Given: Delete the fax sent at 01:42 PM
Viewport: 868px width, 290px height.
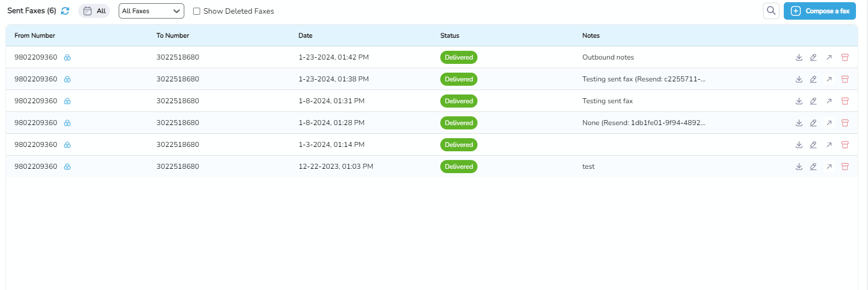Looking at the screenshot, I should pyautogui.click(x=845, y=57).
